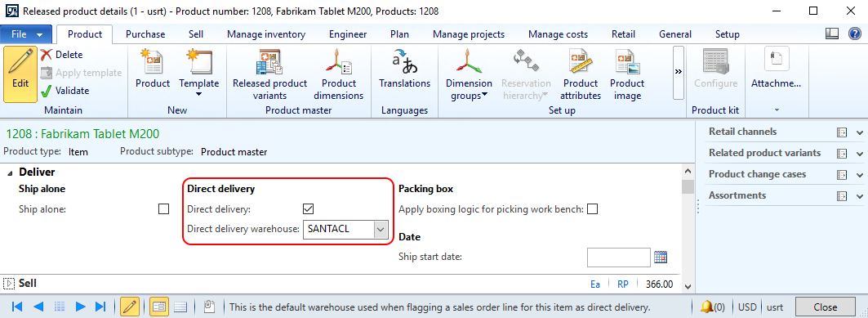Uncheck the Direct delivery checkbox
The height and width of the screenshot is (318, 868).
tap(309, 208)
